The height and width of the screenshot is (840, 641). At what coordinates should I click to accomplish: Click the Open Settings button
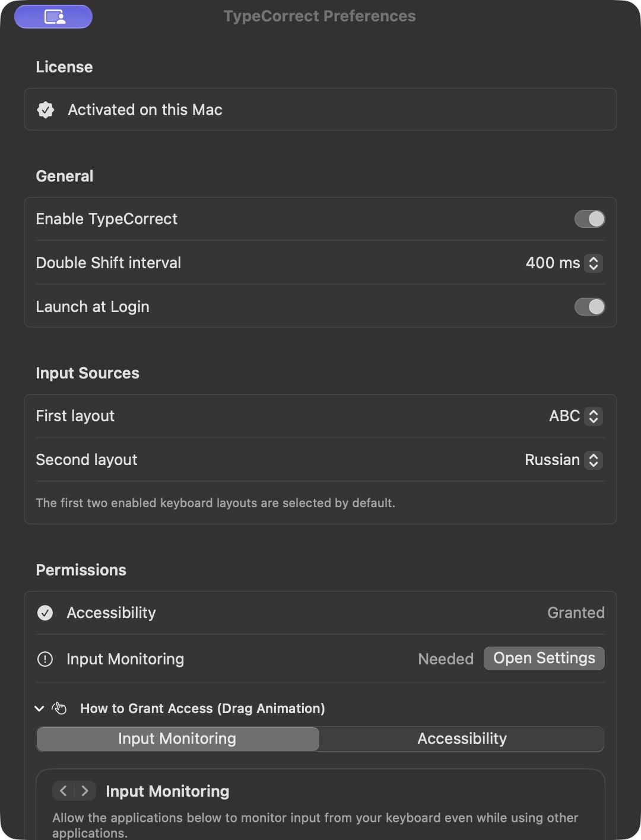pos(544,658)
